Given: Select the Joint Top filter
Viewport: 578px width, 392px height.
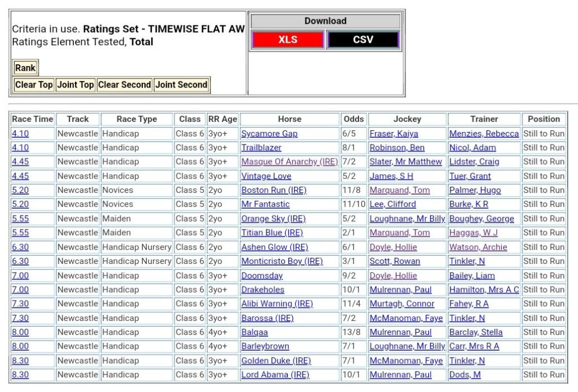Looking at the screenshot, I should pyautogui.click(x=76, y=85).
